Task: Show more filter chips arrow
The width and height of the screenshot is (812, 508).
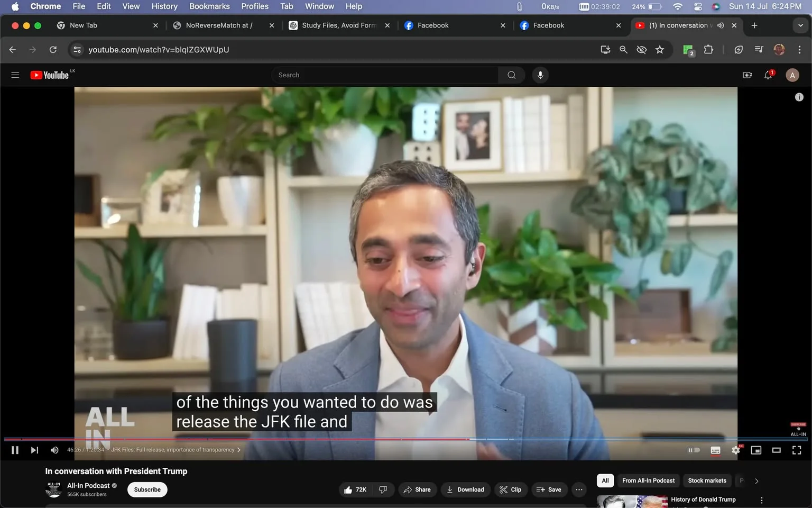Action: point(756,481)
